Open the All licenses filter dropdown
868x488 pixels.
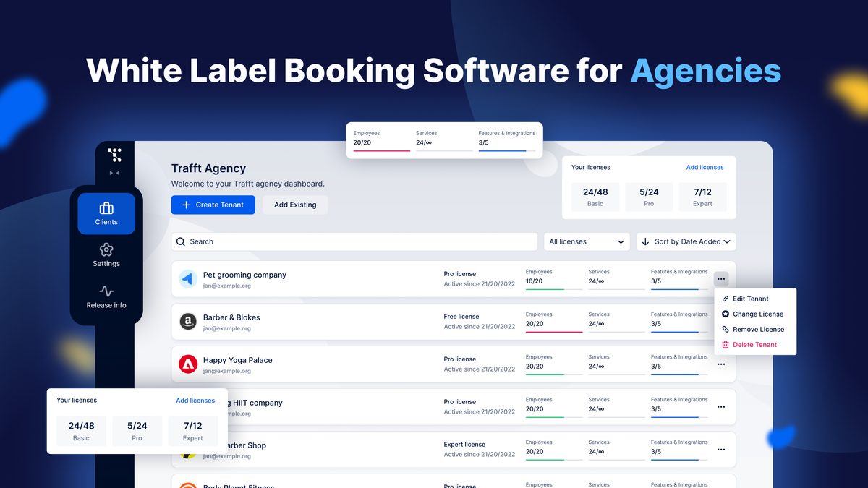(x=586, y=241)
